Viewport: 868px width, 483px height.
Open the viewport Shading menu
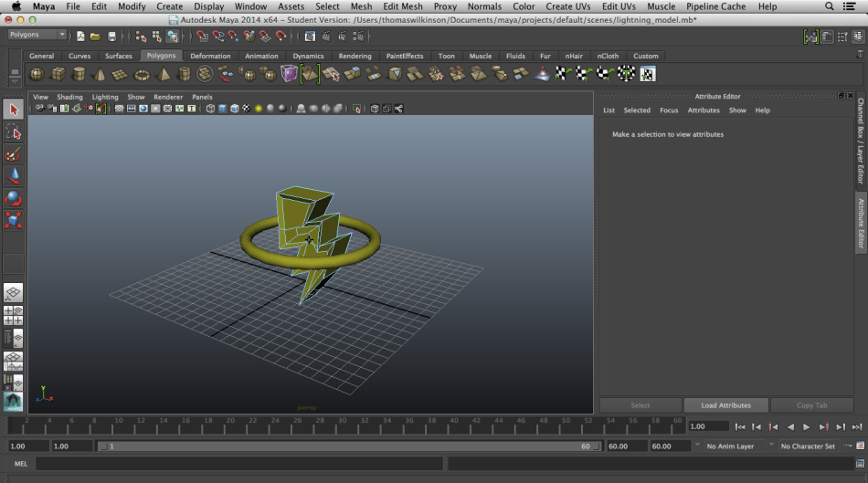pos(69,97)
